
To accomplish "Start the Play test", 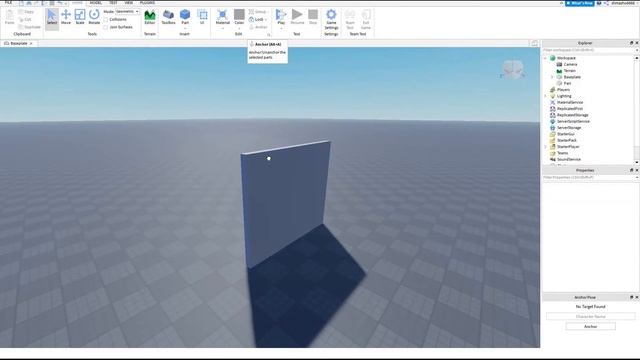I will [281, 17].
